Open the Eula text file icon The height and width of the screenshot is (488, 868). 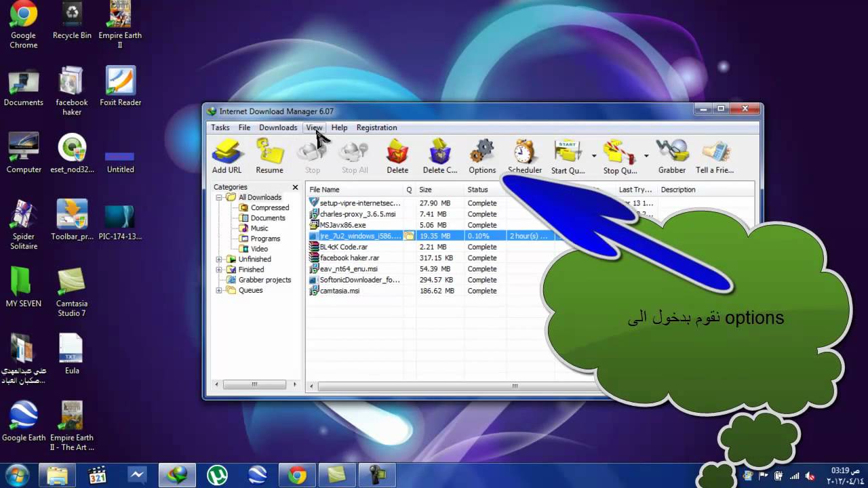pos(72,354)
